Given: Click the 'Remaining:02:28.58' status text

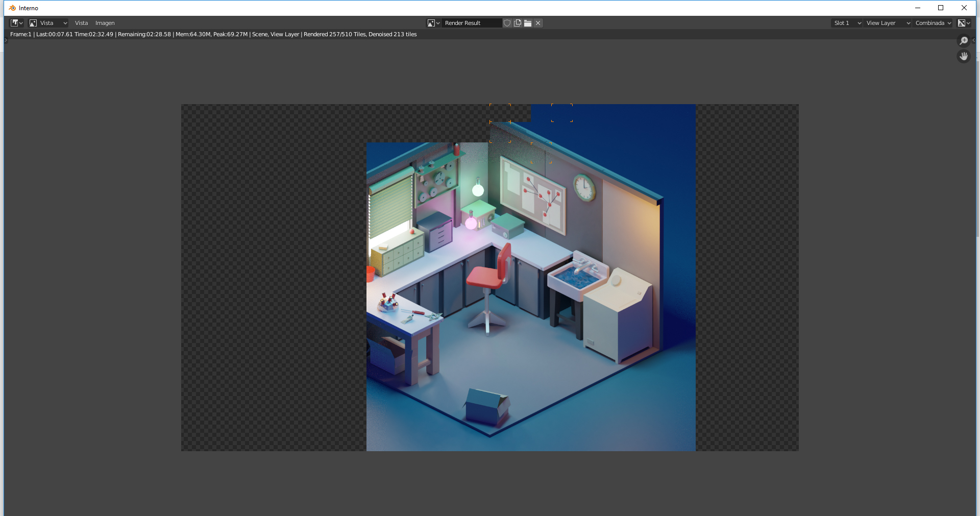Looking at the screenshot, I should click(144, 34).
